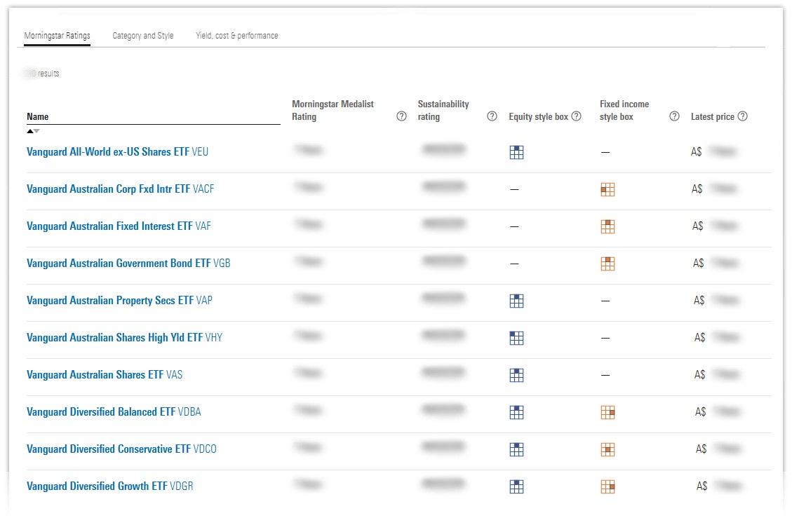The height and width of the screenshot is (532, 792).
Task: Open Vanguard All-World ex-US Shares ETF VEU
Action: pyautogui.click(x=117, y=152)
